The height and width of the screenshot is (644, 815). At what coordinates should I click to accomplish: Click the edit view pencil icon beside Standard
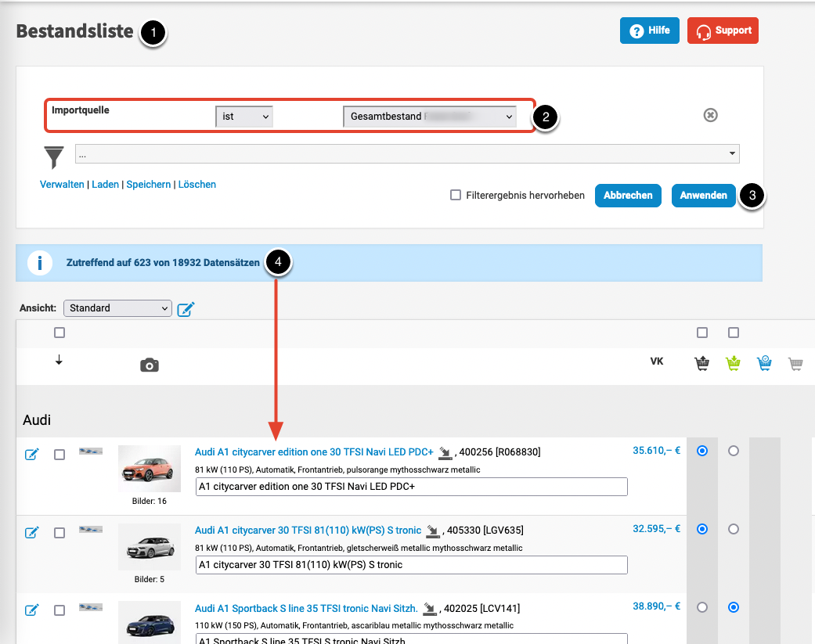pos(186,309)
